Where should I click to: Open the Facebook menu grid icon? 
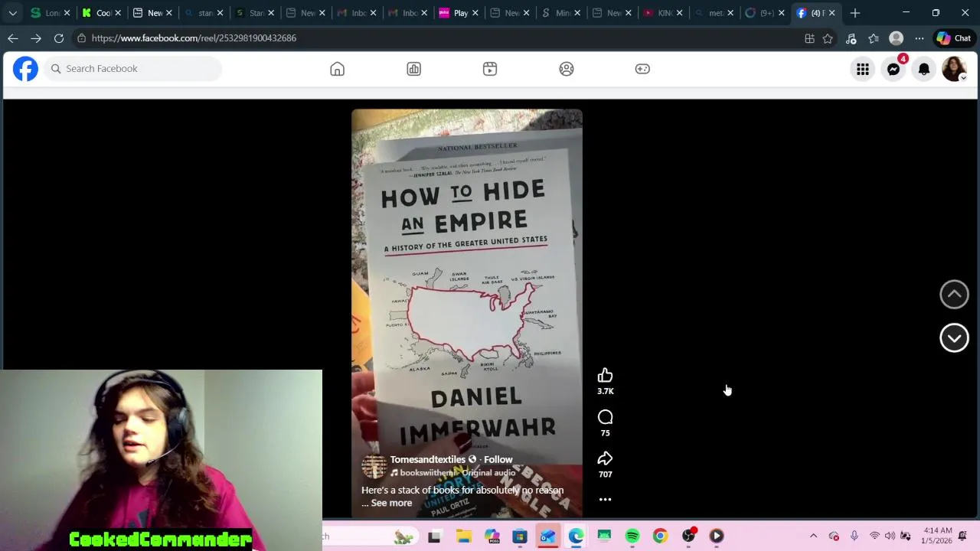coord(863,70)
